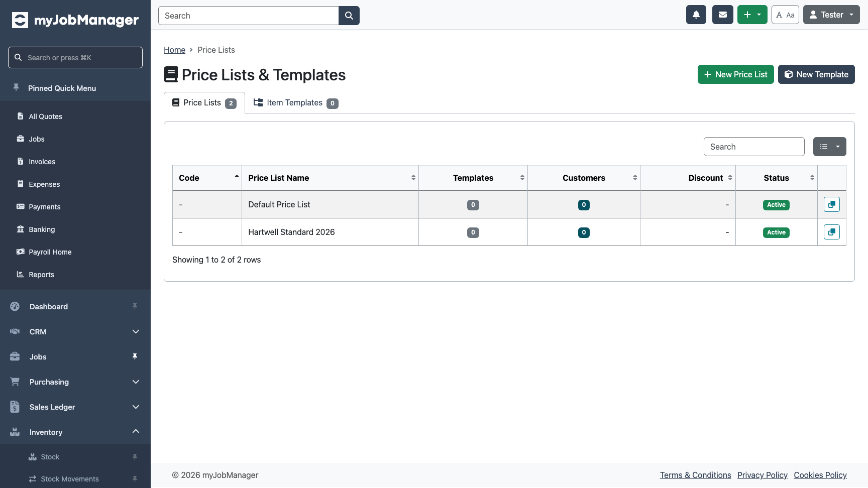
Task: Open the Cookies Policy link
Action: [820, 475]
